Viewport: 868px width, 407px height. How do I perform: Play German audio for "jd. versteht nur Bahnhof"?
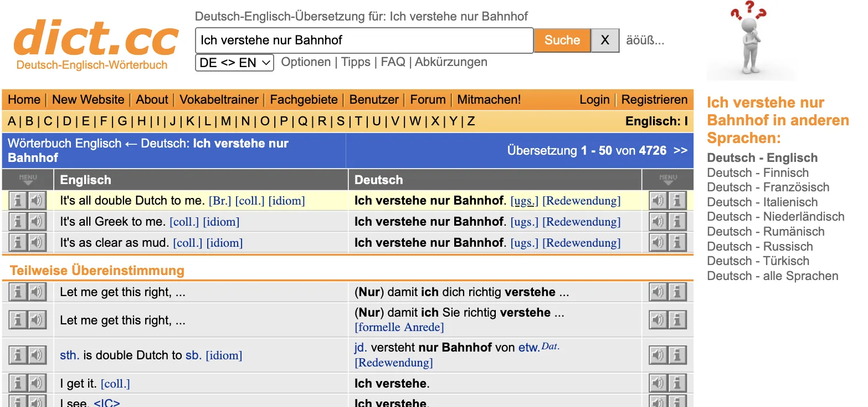(x=658, y=355)
